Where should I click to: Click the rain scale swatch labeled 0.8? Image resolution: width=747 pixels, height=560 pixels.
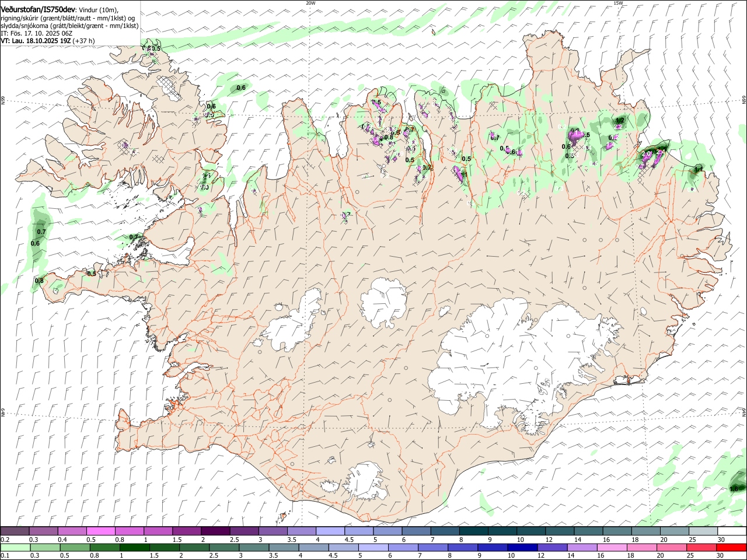pyautogui.click(x=104, y=547)
